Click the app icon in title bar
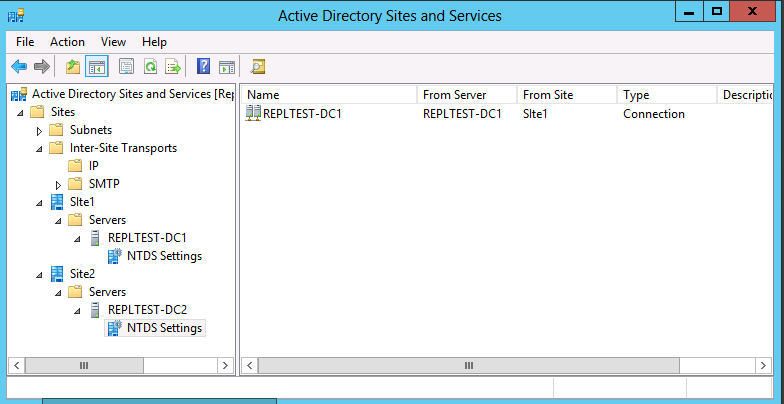784x404 pixels. [16, 16]
